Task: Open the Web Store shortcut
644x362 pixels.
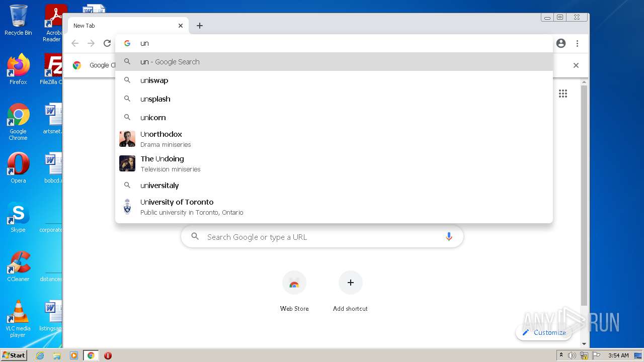Action: [x=294, y=292]
